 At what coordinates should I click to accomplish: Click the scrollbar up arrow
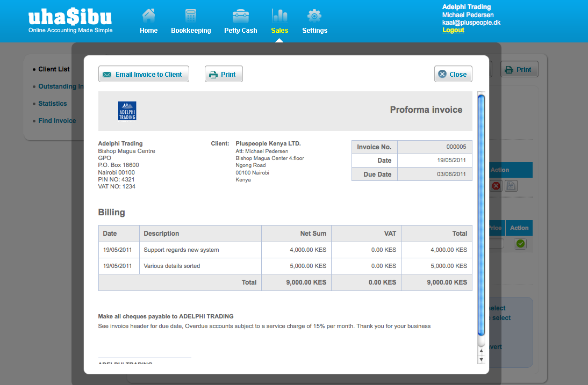click(x=481, y=351)
